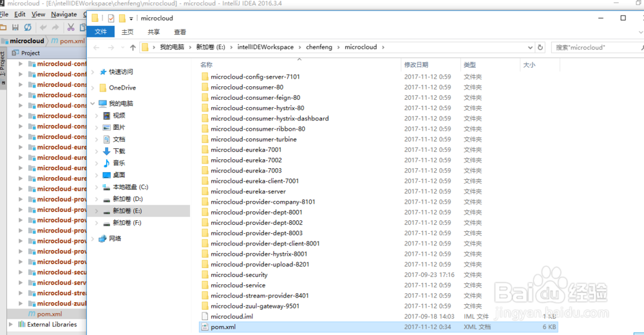Sort the list by 类型 column header
This screenshot has height=335, width=644.
click(469, 65)
